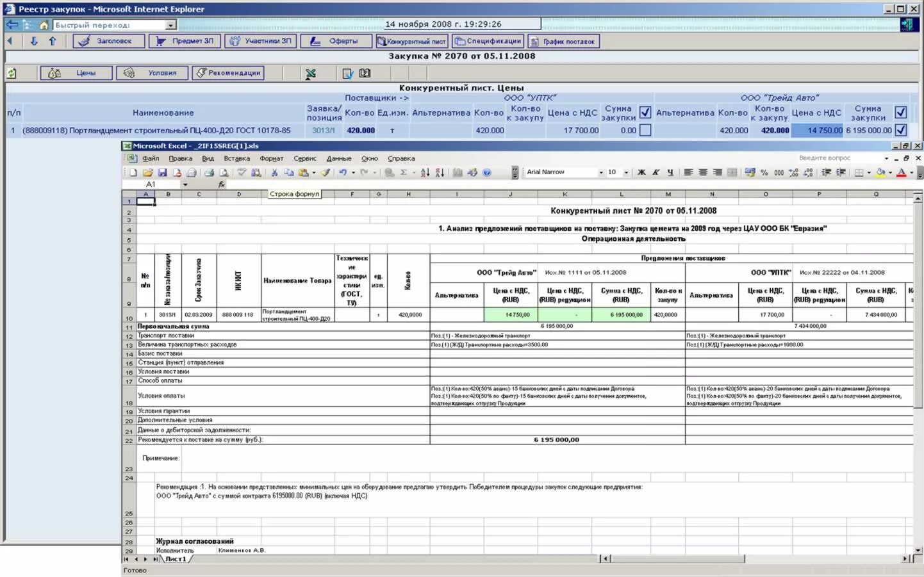924x577 pixels.
Task: Open Excel help with the blue question icon
Action: click(487, 172)
